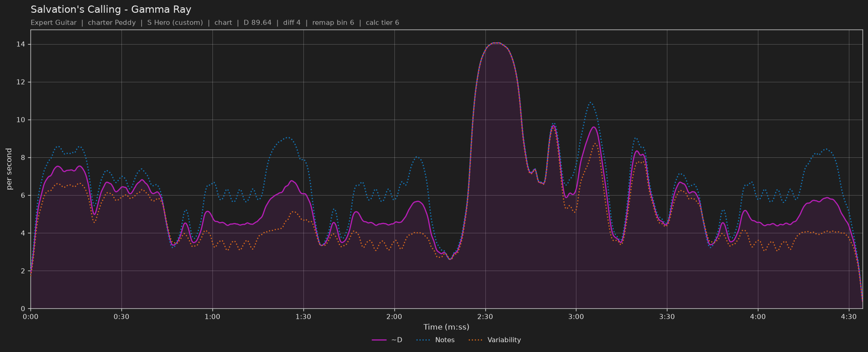Click 'diff 4' in the subtitle

click(292, 23)
